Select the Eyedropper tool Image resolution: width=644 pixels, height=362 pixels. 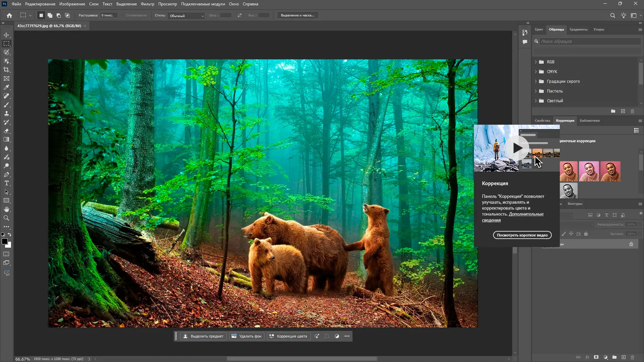[x=6, y=87]
